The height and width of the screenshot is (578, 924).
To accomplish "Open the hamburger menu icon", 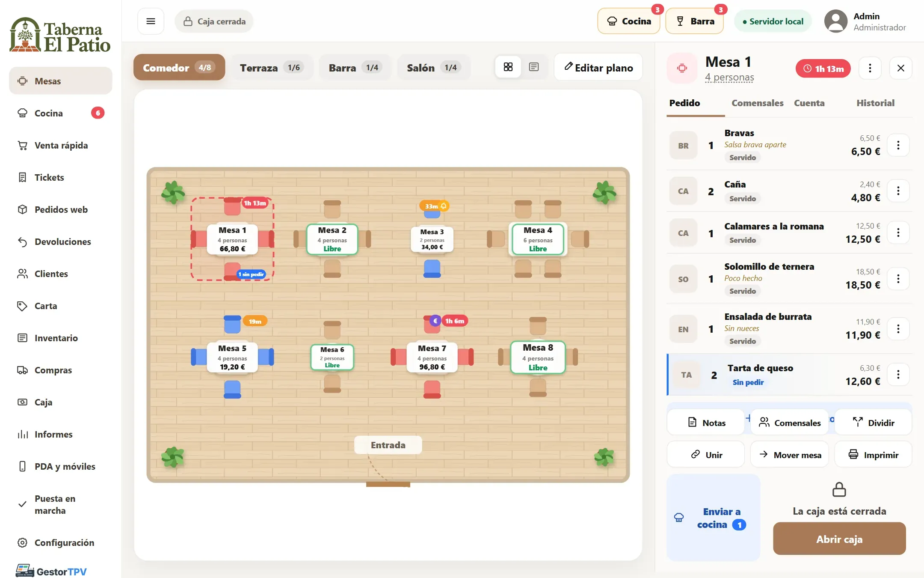I will [x=151, y=21].
